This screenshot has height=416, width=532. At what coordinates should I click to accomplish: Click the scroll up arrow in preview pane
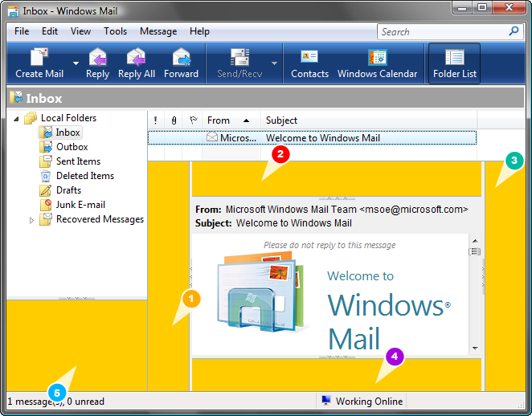tap(475, 241)
